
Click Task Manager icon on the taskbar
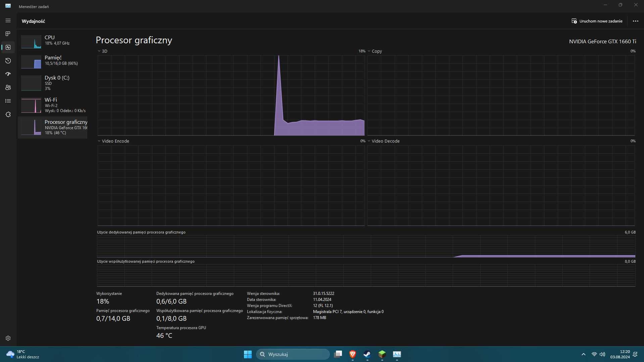pos(397,354)
